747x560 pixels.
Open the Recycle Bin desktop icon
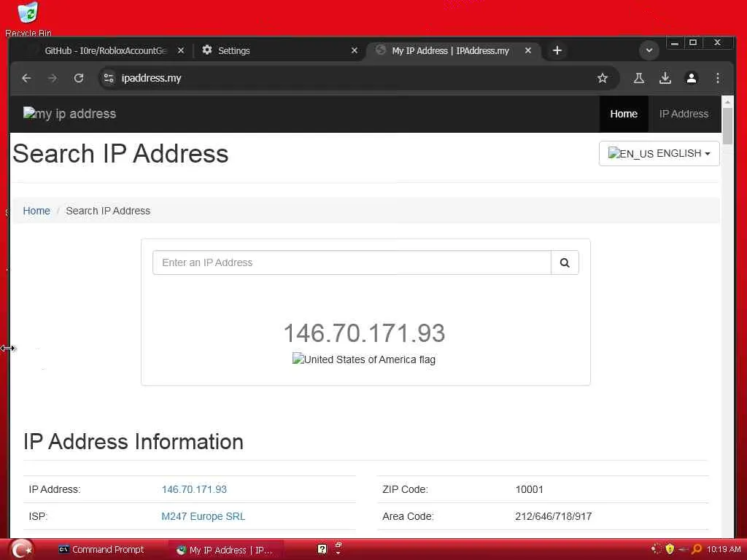[x=28, y=19]
